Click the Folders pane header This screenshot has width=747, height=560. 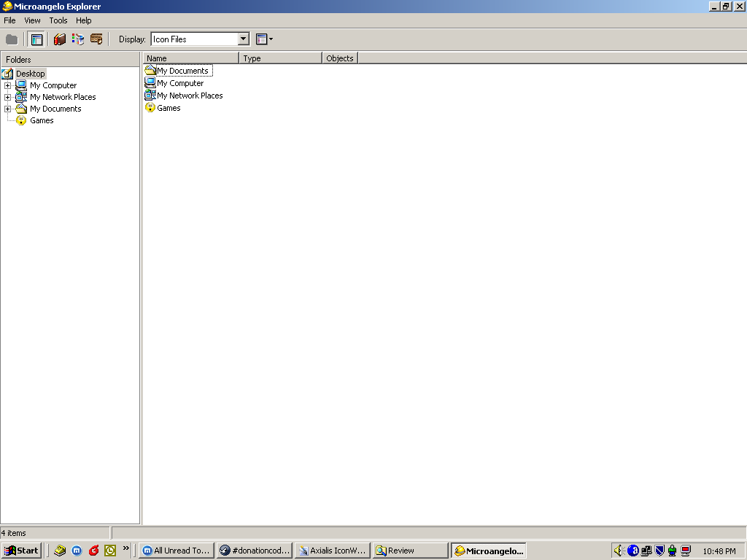(70, 60)
